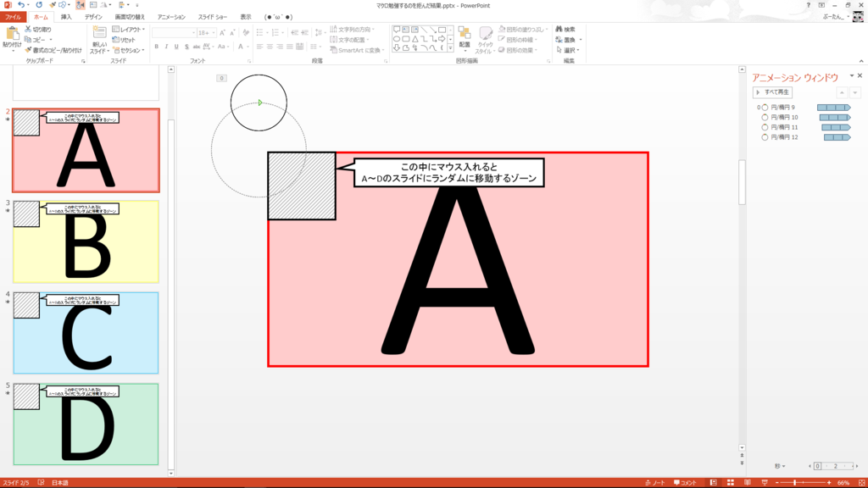The image size is (868, 488).
Task: Click Play All (すべて再生) button
Action: pos(773,92)
